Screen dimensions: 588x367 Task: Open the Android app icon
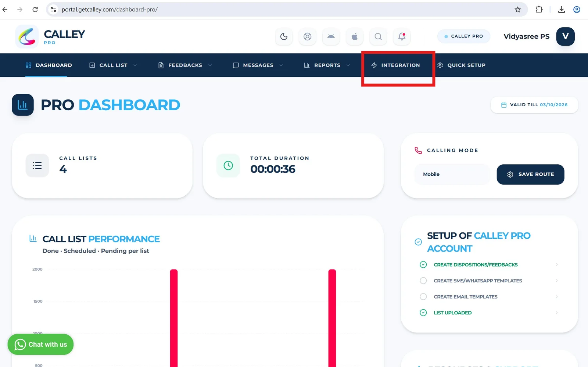[x=331, y=36]
